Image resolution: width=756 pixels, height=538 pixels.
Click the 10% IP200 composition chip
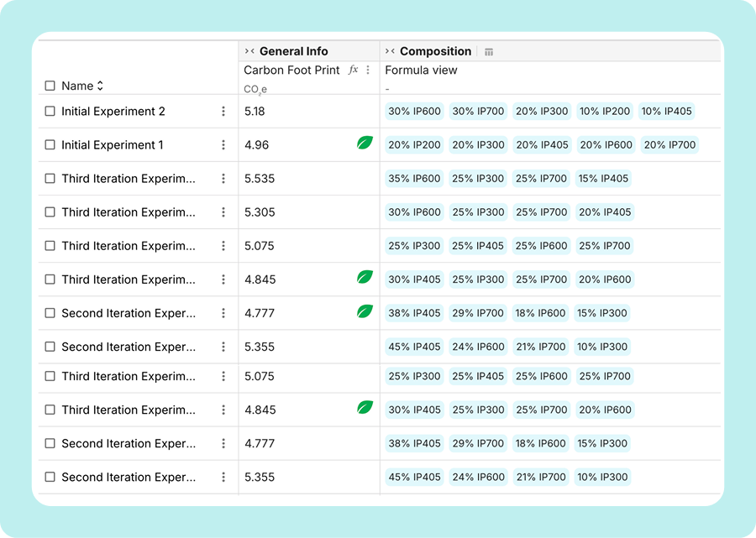pyautogui.click(x=605, y=112)
